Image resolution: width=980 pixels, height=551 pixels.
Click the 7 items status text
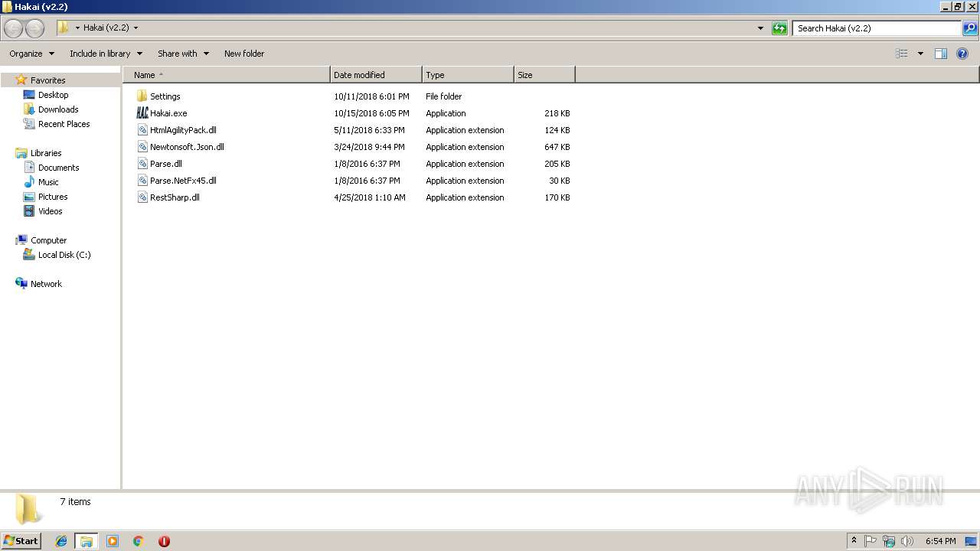(75, 502)
